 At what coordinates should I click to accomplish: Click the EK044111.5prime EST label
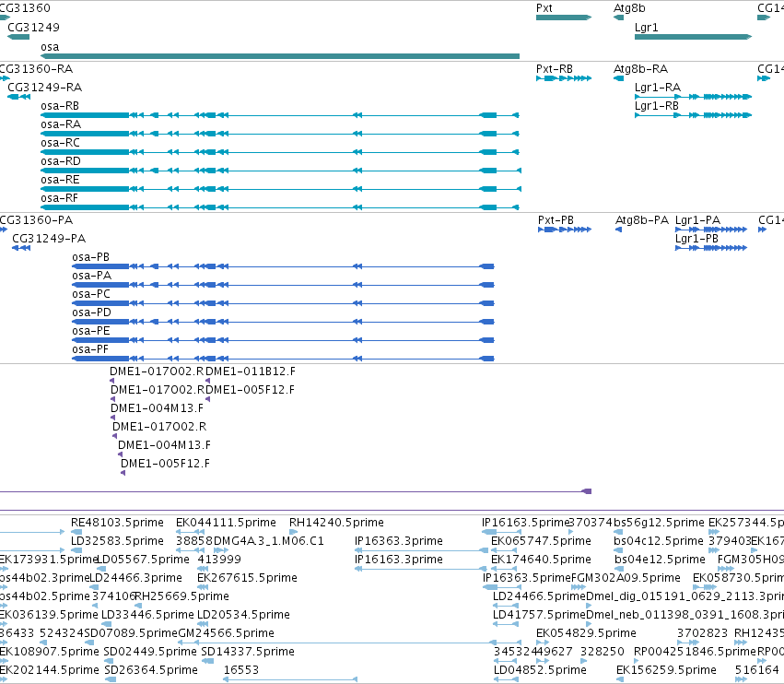click(226, 523)
